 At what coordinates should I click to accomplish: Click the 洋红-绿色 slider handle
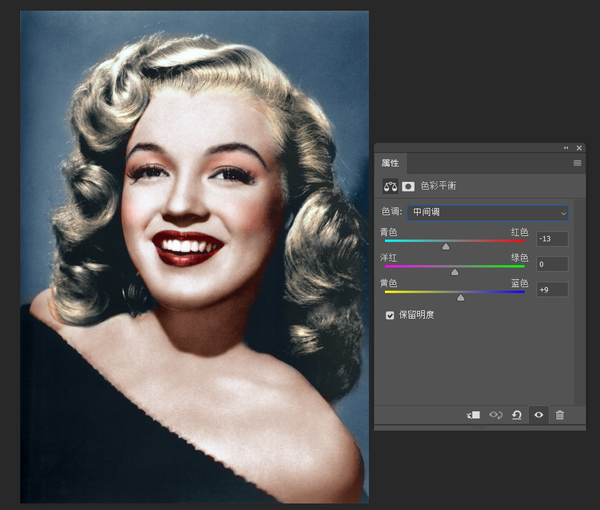click(x=455, y=272)
